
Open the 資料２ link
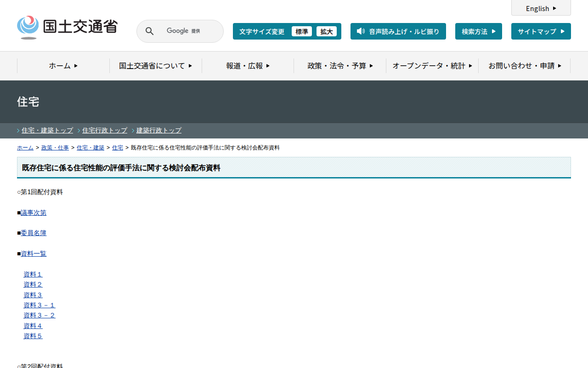click(33, 284)
